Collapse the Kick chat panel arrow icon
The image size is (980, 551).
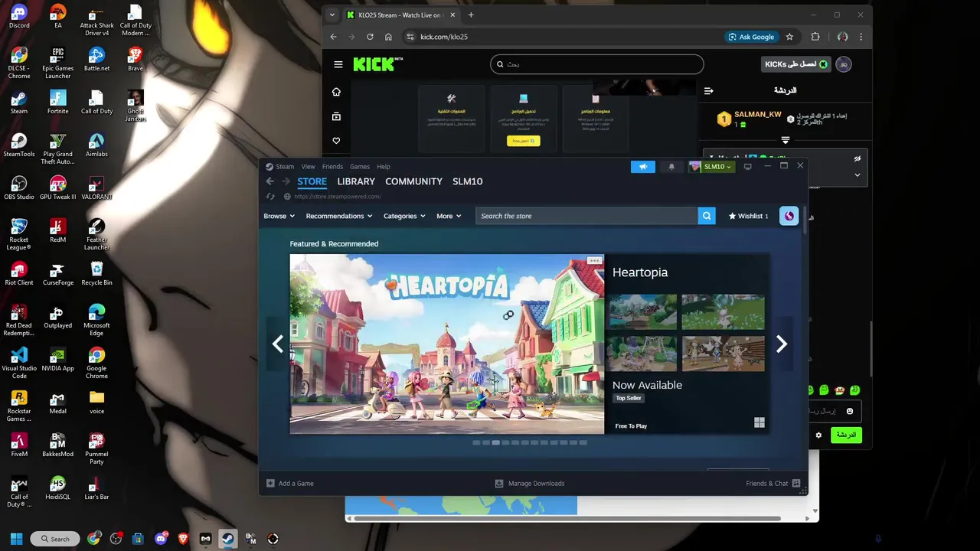708,90
